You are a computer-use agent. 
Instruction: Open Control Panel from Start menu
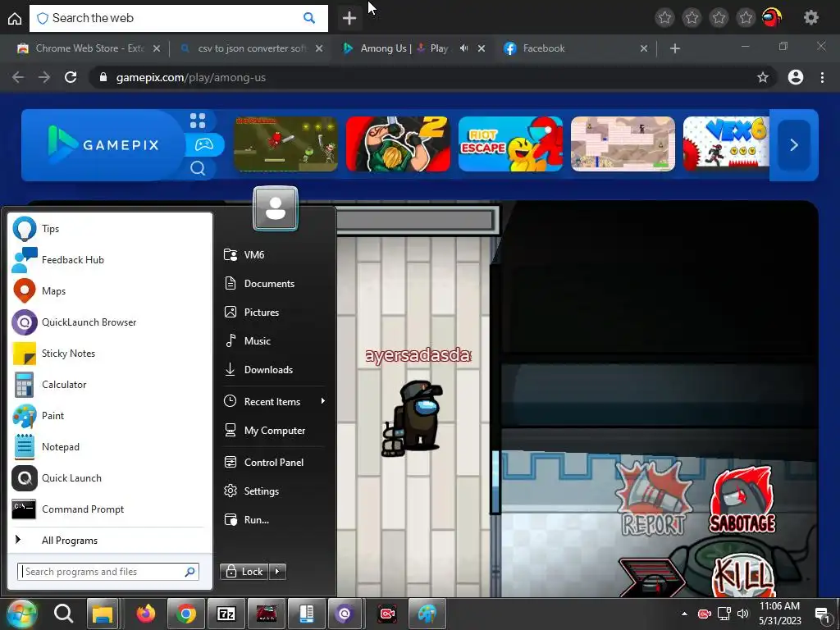tap(274, 463)
